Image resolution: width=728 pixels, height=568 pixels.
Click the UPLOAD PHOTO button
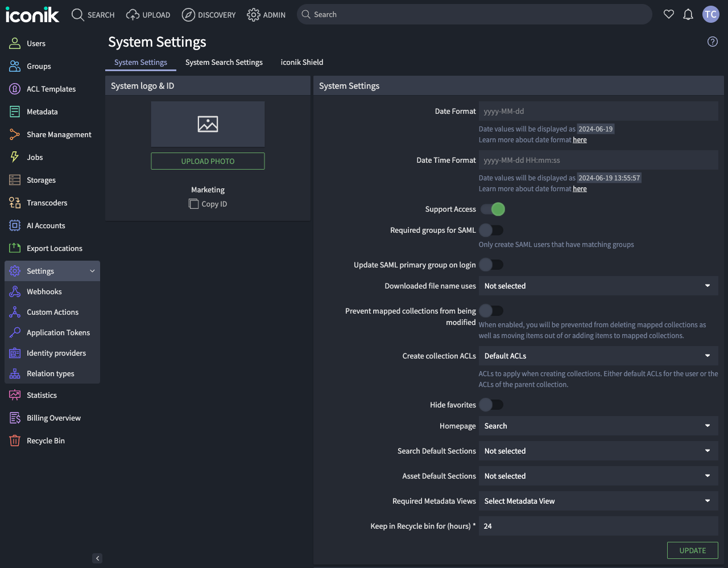(x=208, y=161)
